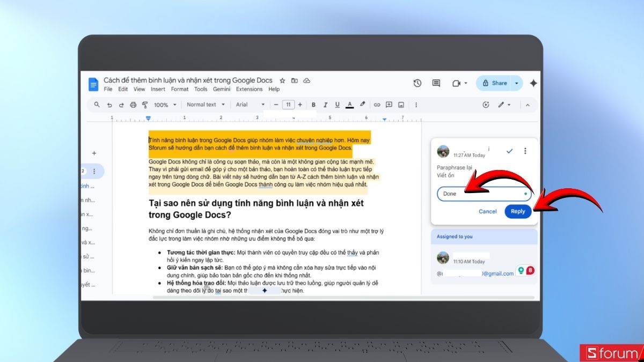Toggle bold formatting

coord(313,105)
